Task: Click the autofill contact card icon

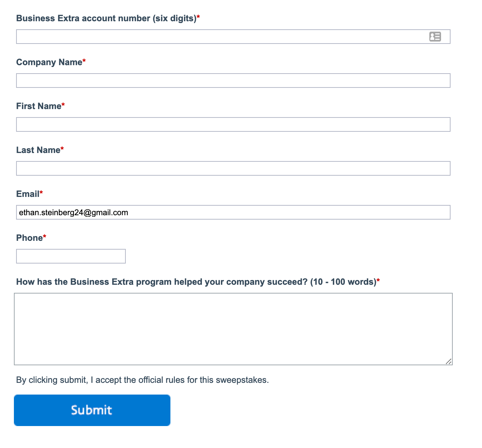Action: tap(435, 37)
